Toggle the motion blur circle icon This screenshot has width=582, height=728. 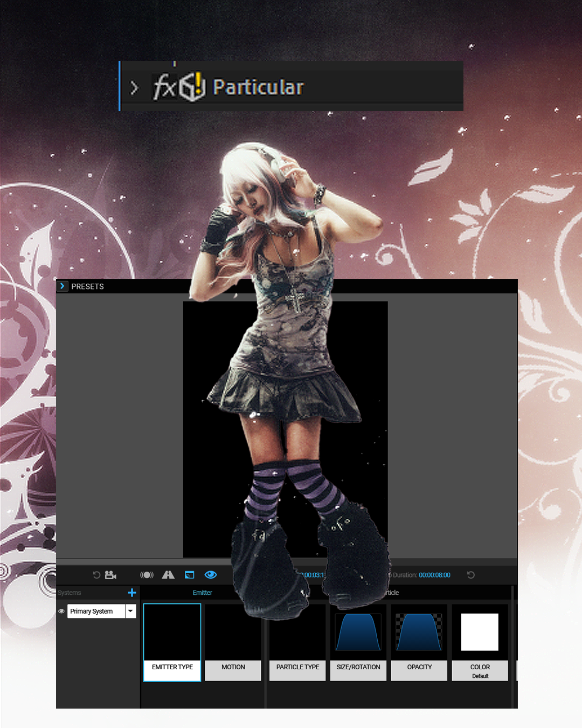click(147, 575)
